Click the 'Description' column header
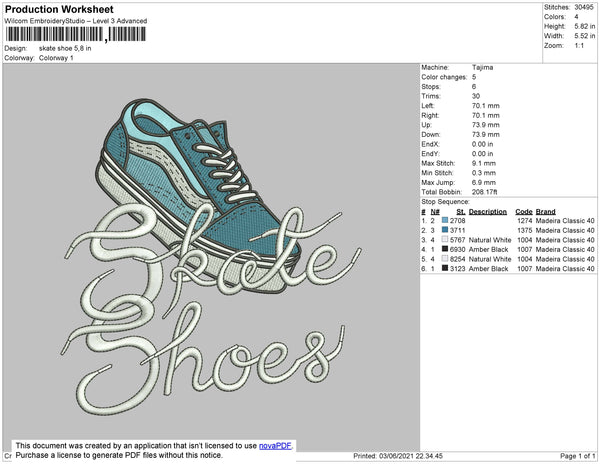The width and height of the screenshot is (600, 464). pos(488,212)
